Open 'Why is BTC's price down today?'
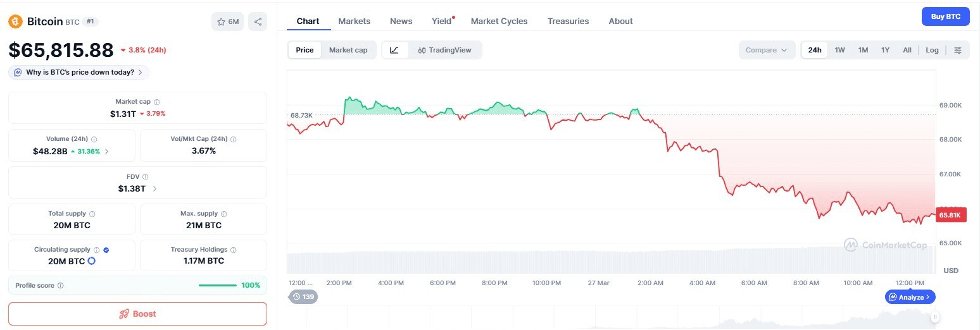Screen dimensions: 980x330 79,72
